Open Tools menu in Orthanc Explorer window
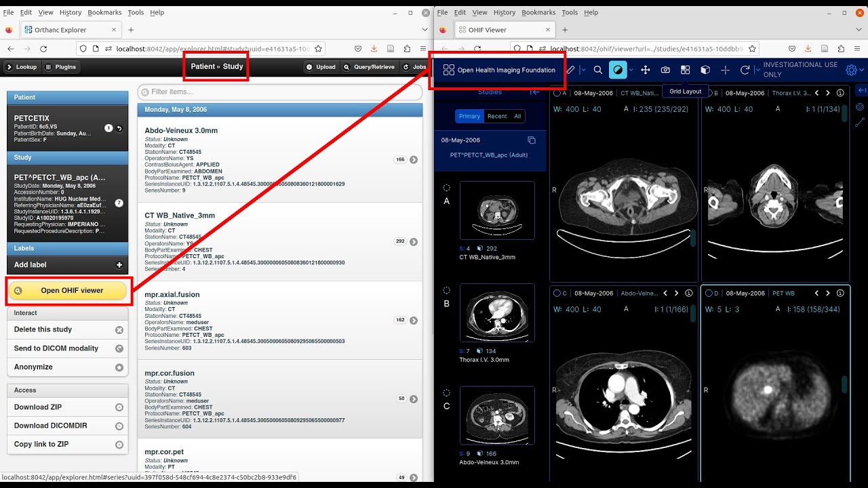Image resolution: width=868 pixels, height=488 pixels. click(x=136, y=12)
